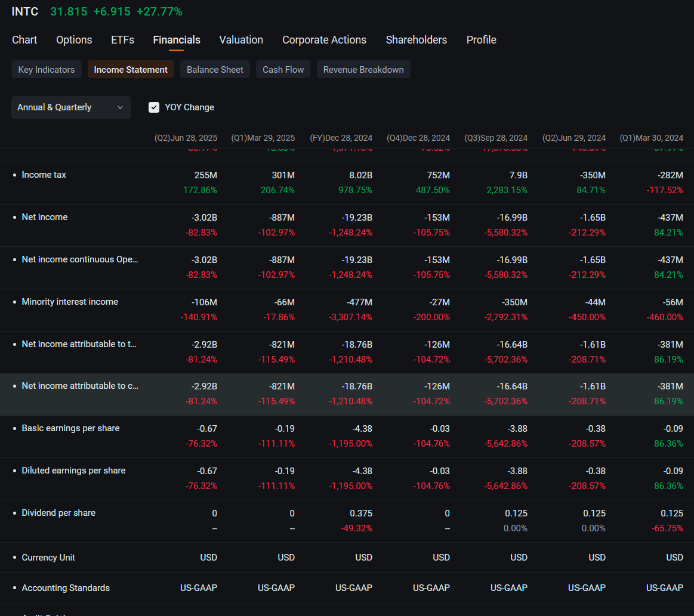This screenshot has height=616, width=694.
Task: Click the 0.375 Dividend per share value
Action: click(x=361, y=513)
